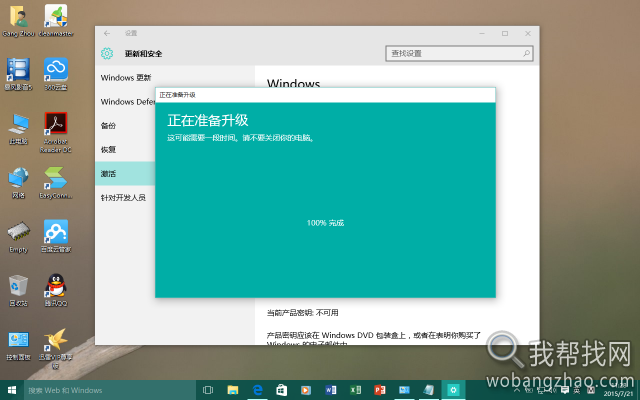Click the settings gear icon beside 更新和安全
Screen dimensions: 640x400
tap(107, 53)
